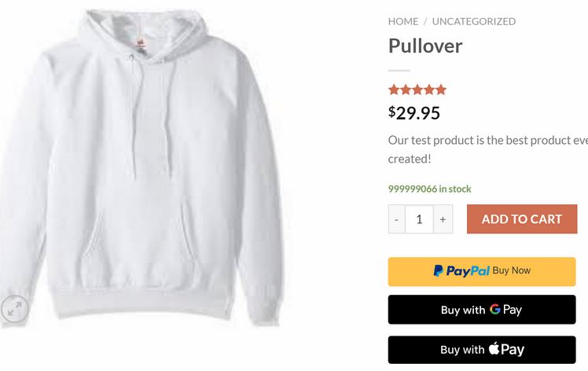Click the Hanes tag on hoodie
Viewport: 588px width, 371px height.
click(x=141, y=45)
